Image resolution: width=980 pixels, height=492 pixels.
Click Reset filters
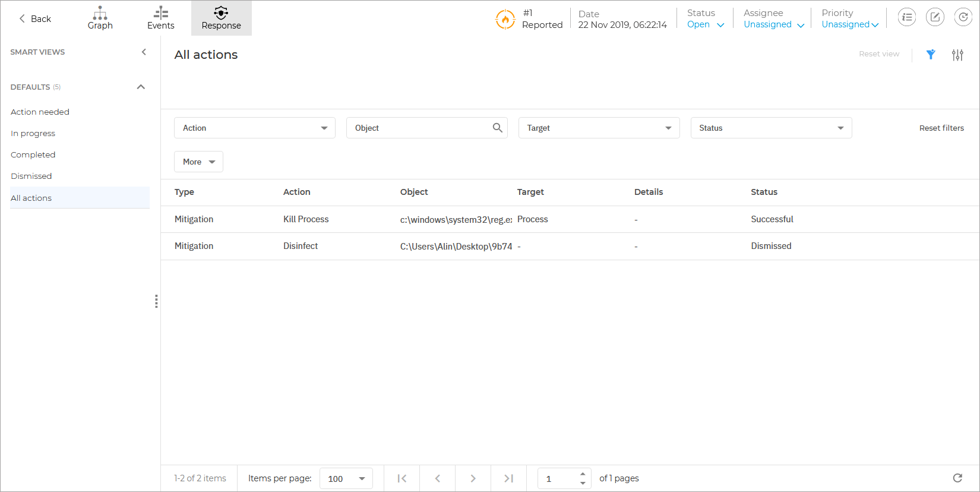pyautogui.click(x=941, y=128)
